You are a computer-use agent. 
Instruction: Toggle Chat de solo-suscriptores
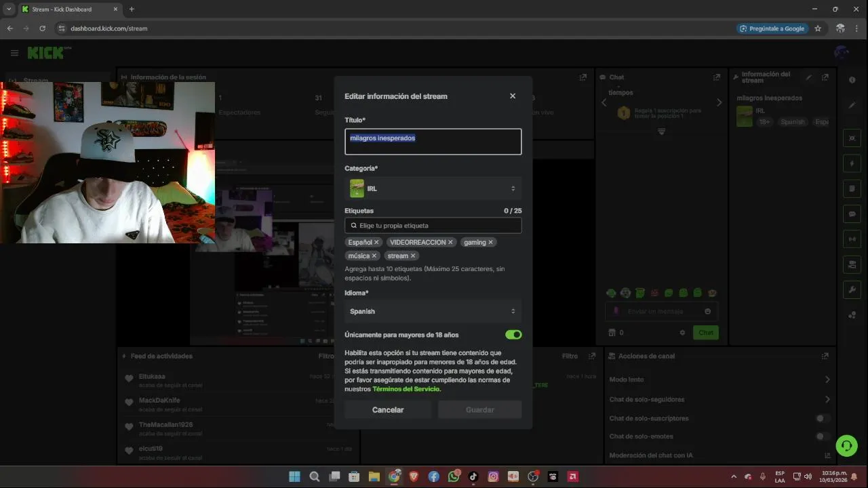(823, 418)
